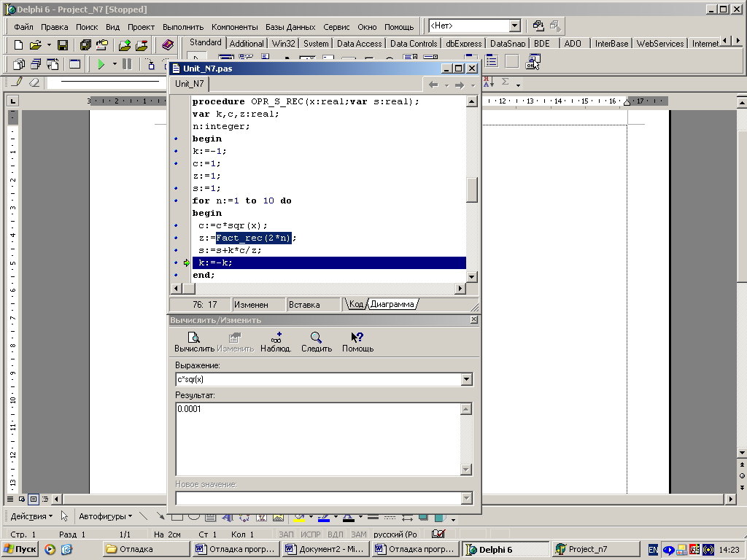
Task: Click the help book icon in toolbar
Action: pyautogui.click(x=168, y=45)
